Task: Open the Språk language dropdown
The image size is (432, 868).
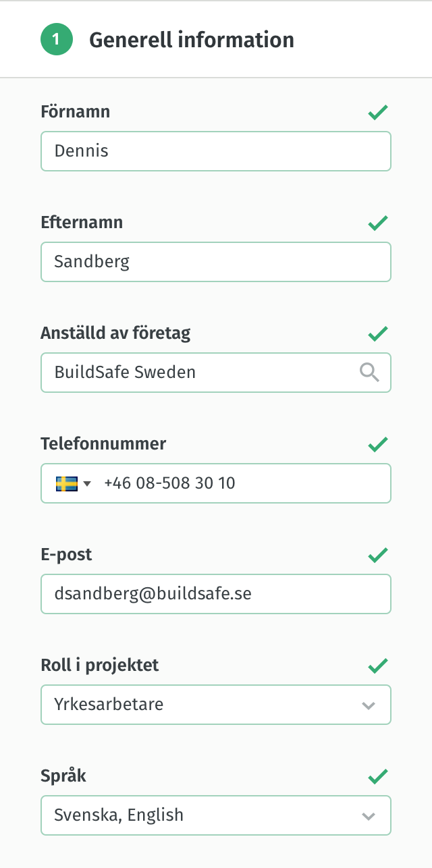Action: [x=368, y=816]
